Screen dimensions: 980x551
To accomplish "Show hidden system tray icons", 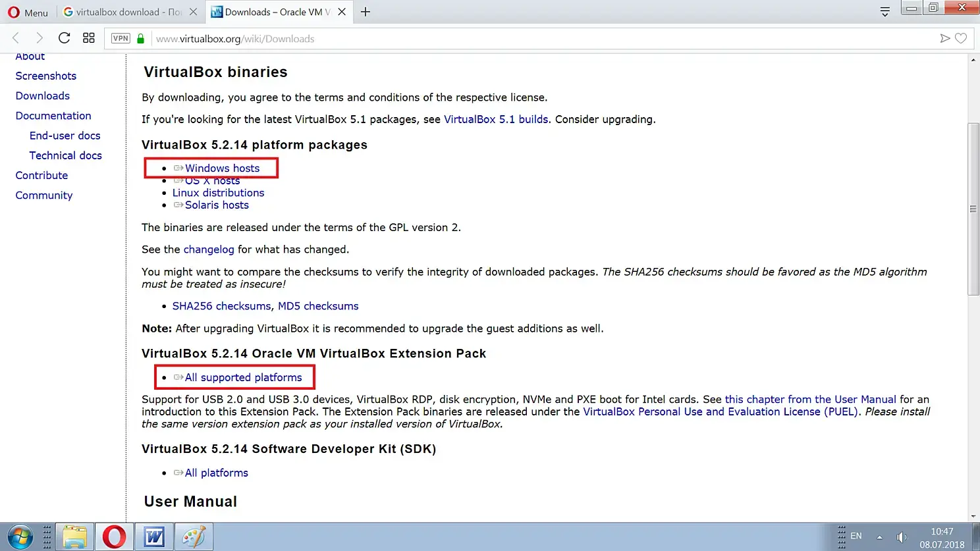I will coord(879,537).
